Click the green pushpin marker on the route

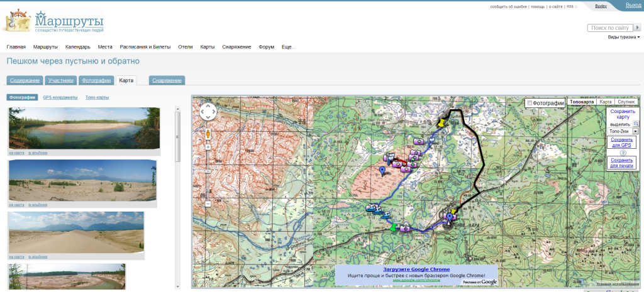click(394, 227)
